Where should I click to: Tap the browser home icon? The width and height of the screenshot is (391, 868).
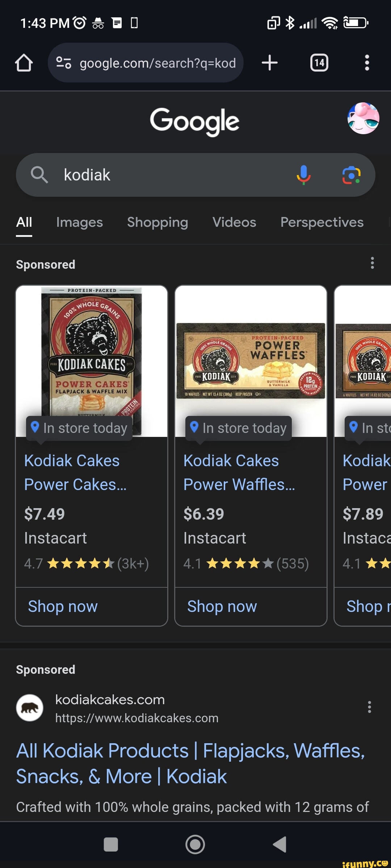pyautogui.click(x=24, y=63)
